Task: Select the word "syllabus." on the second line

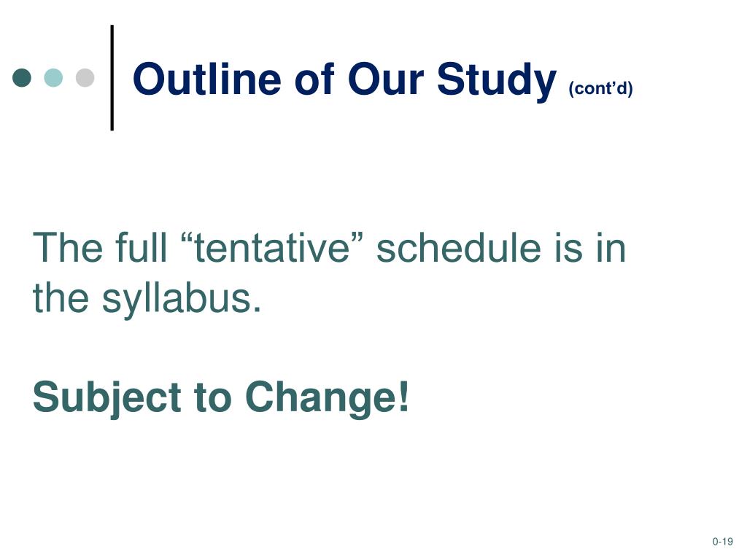Action: [x=182, y=299]
